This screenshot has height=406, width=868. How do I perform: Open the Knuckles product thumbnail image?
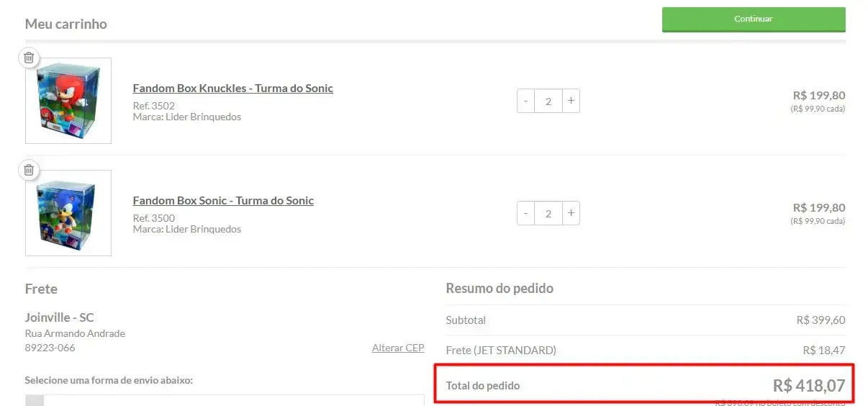point(68,101)
